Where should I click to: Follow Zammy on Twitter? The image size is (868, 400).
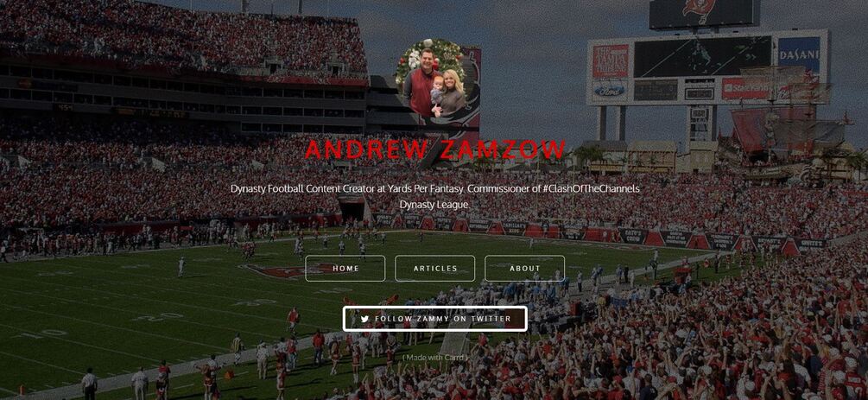pyautogui.click(x=435, y=319)
